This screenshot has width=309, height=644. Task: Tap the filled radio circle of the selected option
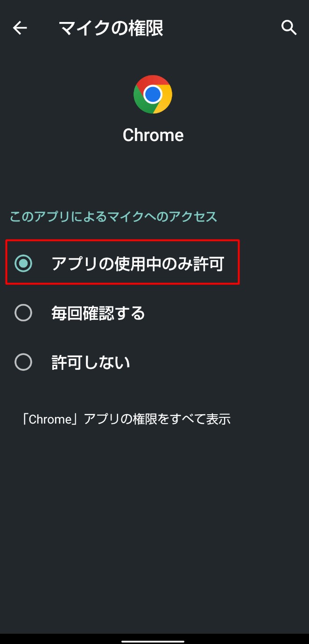click(23, 263)
